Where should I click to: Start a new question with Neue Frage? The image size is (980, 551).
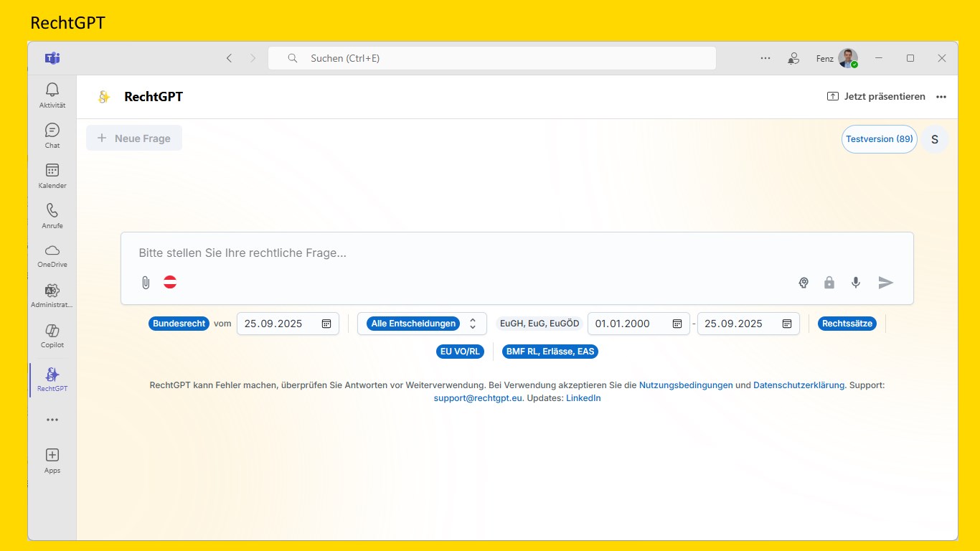(x=134, y=138)
